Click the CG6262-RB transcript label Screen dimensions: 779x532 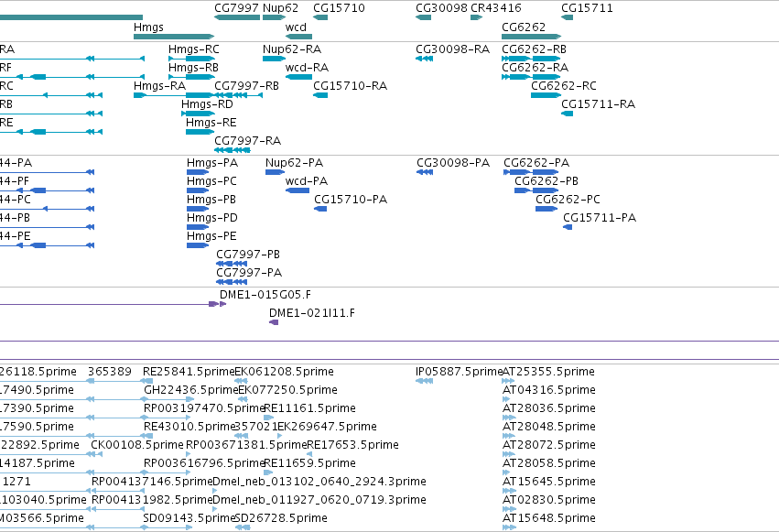pyautogui.click(x=534, y=49)
